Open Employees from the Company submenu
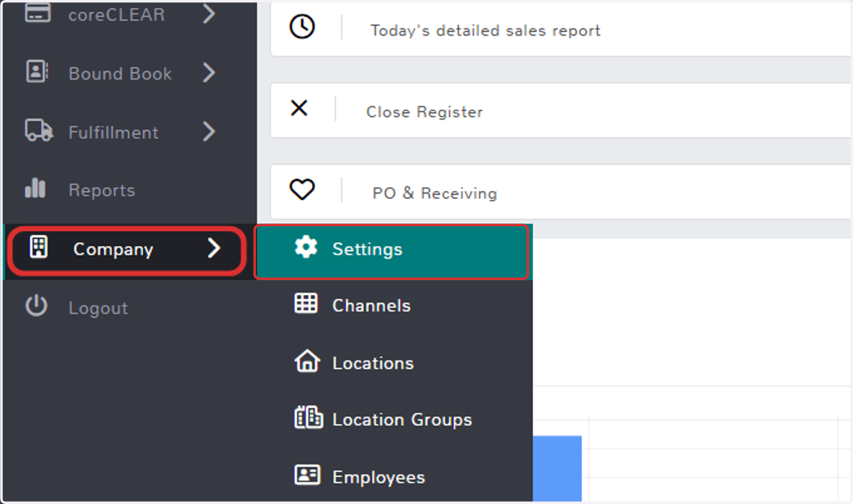 (394, 477)
